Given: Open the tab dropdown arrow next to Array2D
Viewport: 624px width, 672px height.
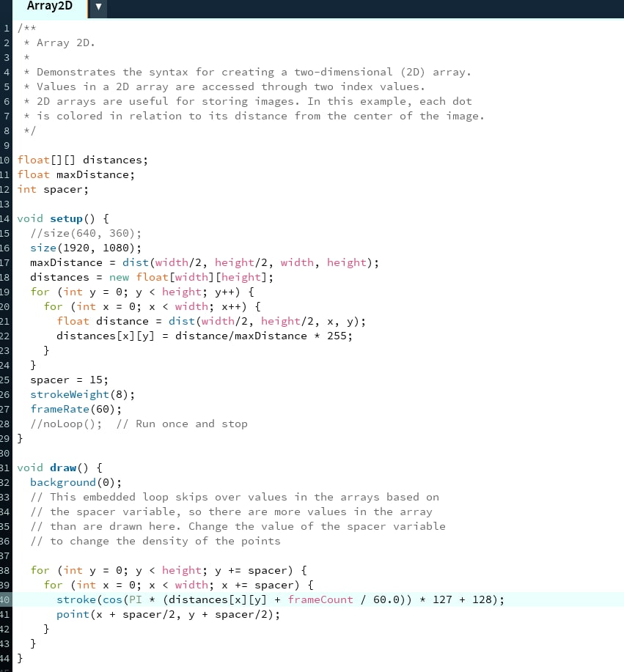Looking at the screenshot, I should click(x=98, y=7).
